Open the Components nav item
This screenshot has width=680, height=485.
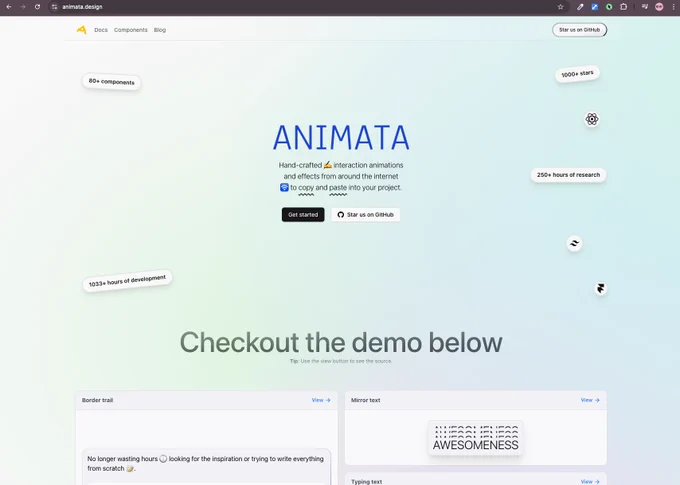tap(131, 30)
